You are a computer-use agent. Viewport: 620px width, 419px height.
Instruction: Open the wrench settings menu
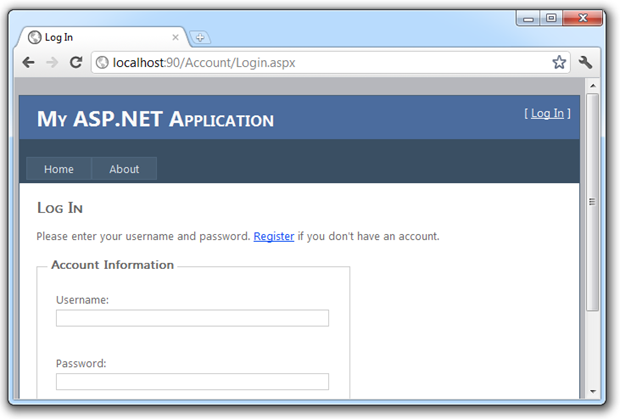pyautogui.click(x=585, y=62)
